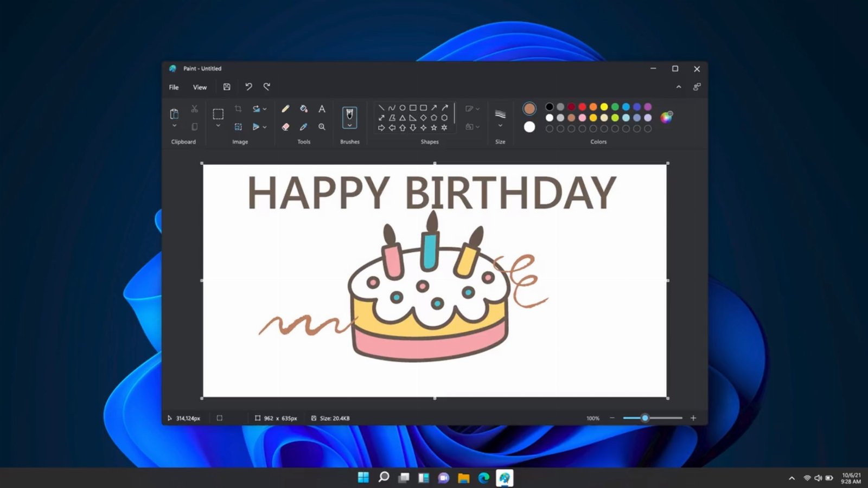Open Microsoft Edge from taskbar
The image size is (868, 488).
click(x=484, y=478)
